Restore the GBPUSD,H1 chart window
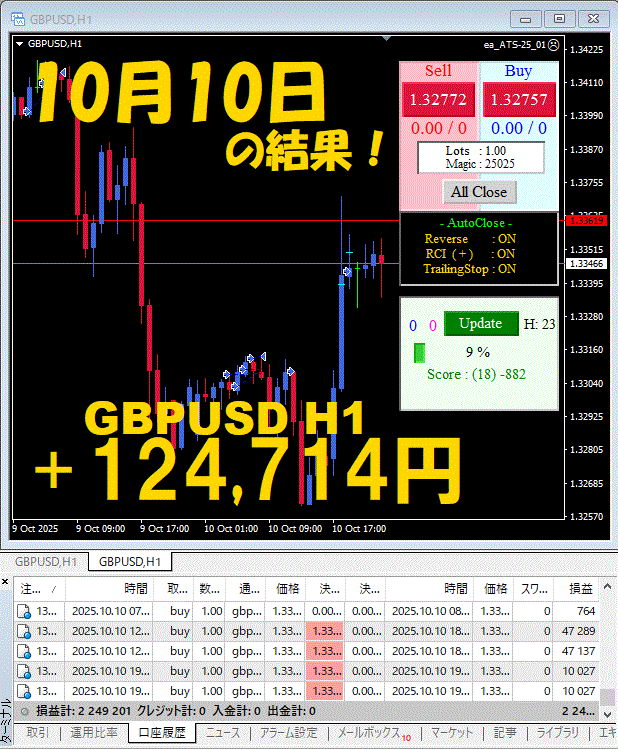The width and height of the screenshot is (618, 749). (559, 19)
